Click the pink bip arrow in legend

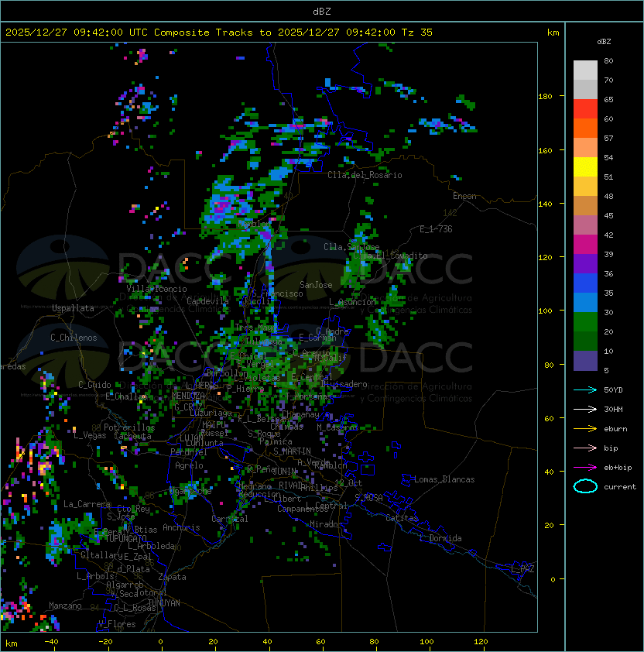pyautogui.click(x=585, y=448)
